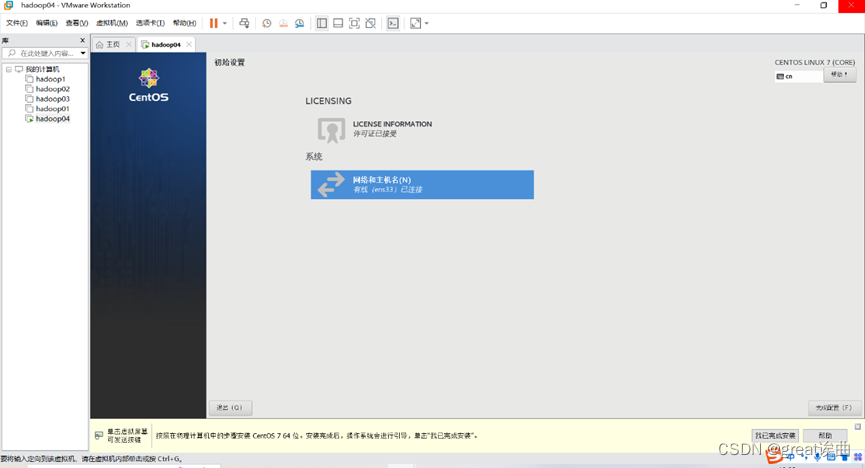
Task: Show the console view
Action: [393, 23]
